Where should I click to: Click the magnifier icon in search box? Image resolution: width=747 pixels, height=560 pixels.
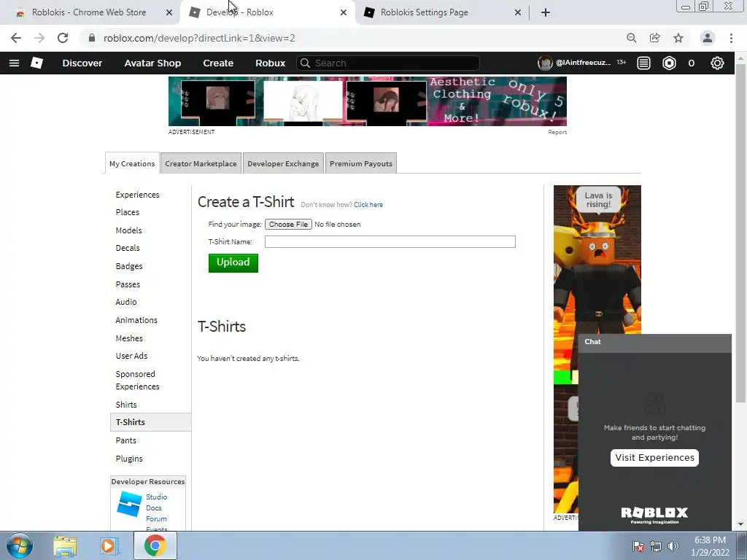coord(305,63)
